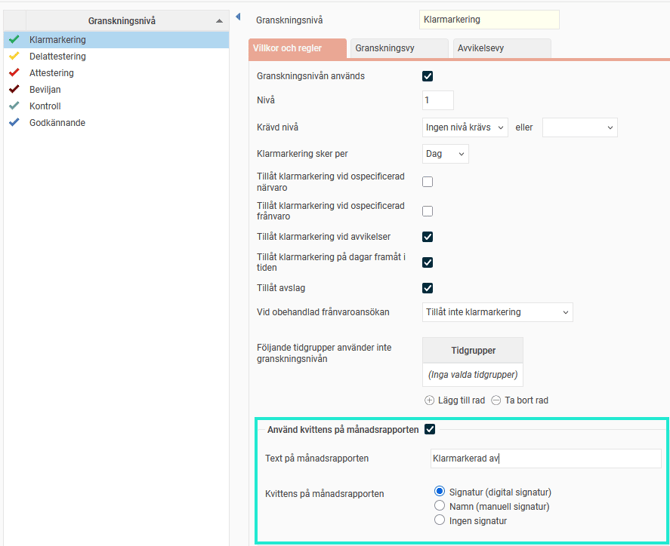Uncheck Tillåt avslag checkbox

[x=428, y=288]
